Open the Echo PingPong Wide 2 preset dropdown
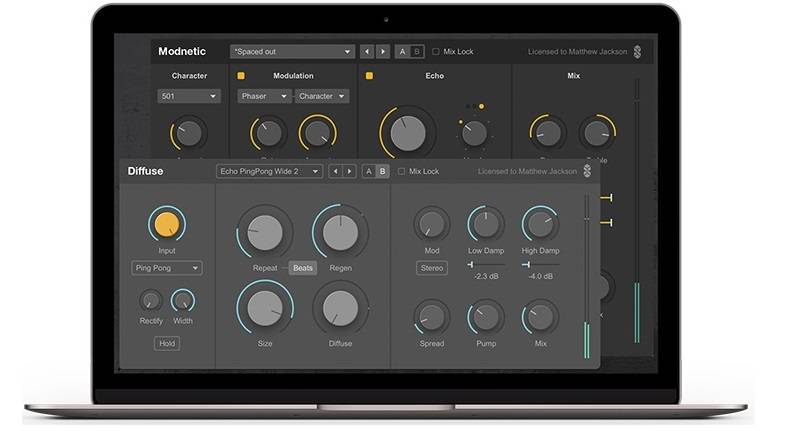Image resolution: width=800 pixels, height=431 pixels. pos(269,172)
